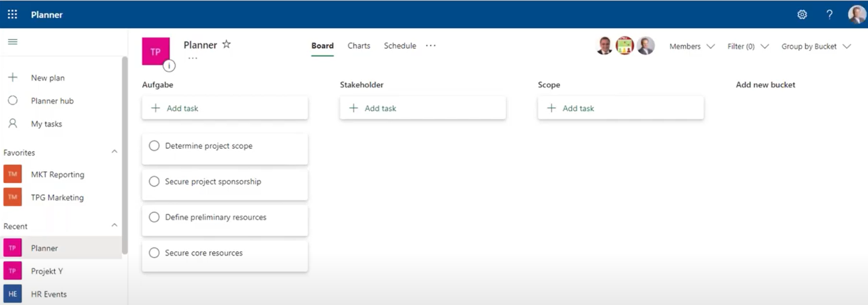Open Settings gear icon
The height and width of the screenshot is (305, 868).
[802, 15]
